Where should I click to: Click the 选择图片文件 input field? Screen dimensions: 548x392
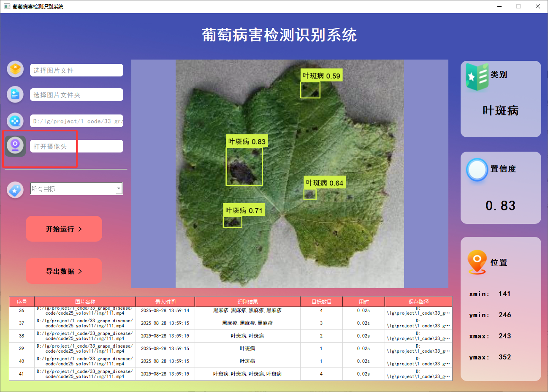pyautogui.click(x=76, y=70)
